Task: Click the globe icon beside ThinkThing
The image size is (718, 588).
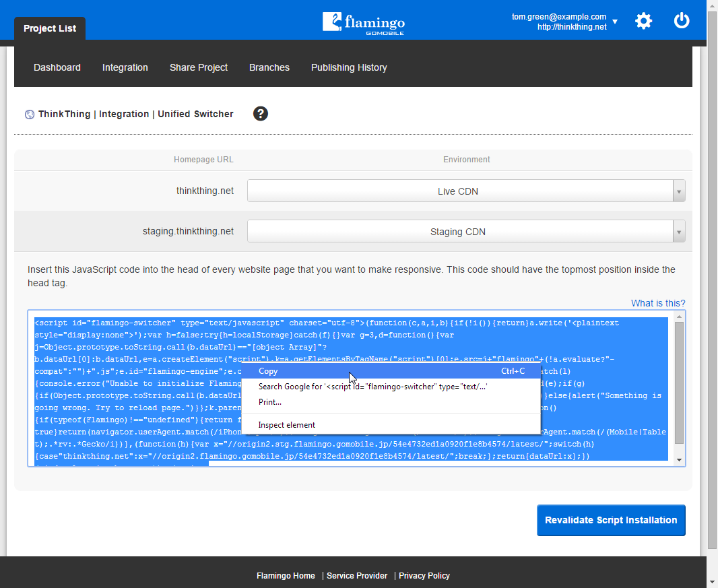Action: [30, 115]
